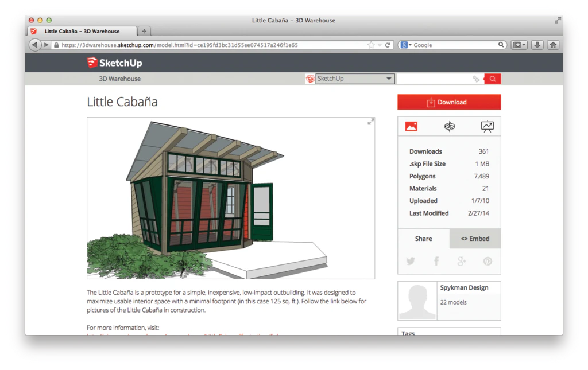Screen dimensions: 588x370
Task: Go back with the browser back arrow
Action: tap(35, 45)
